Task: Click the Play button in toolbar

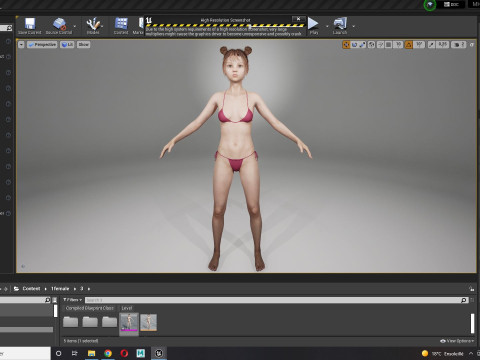Action: tap(313, 26)
